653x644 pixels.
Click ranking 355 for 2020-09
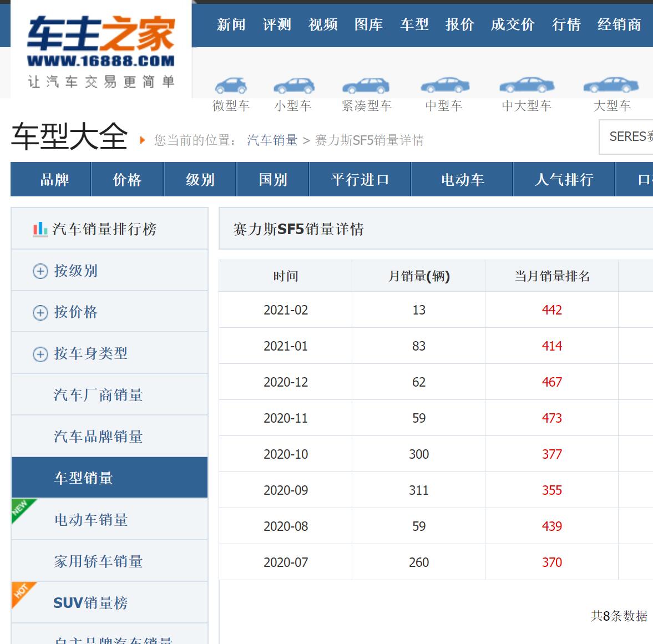[552, 490]
